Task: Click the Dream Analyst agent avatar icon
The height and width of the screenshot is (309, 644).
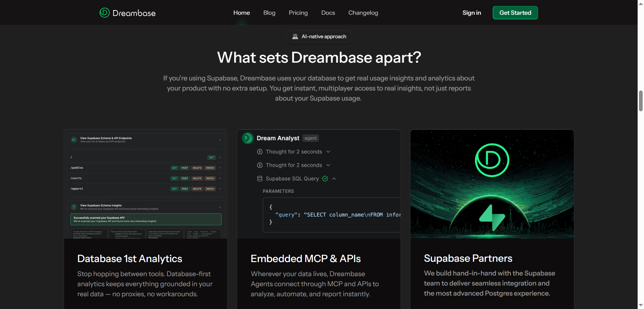Action: click(x=247, y=138)
